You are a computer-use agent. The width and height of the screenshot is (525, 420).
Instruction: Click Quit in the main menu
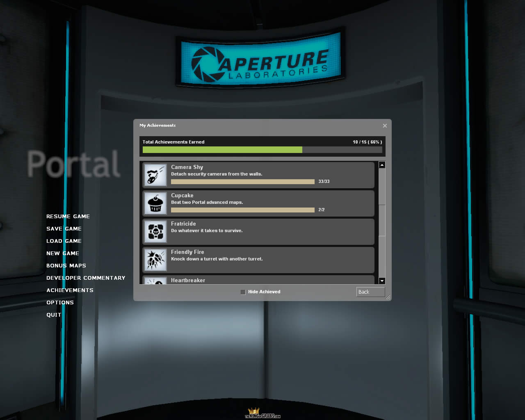tap(54, 315)
